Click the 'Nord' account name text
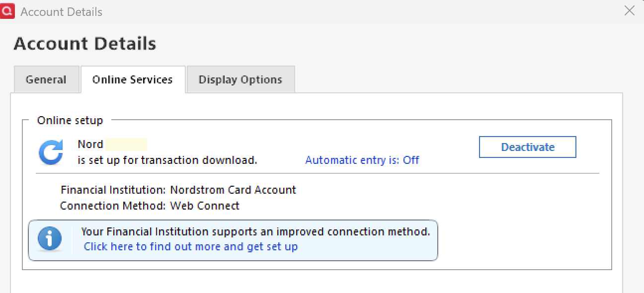The image size is (644, 293). (90, 145)
